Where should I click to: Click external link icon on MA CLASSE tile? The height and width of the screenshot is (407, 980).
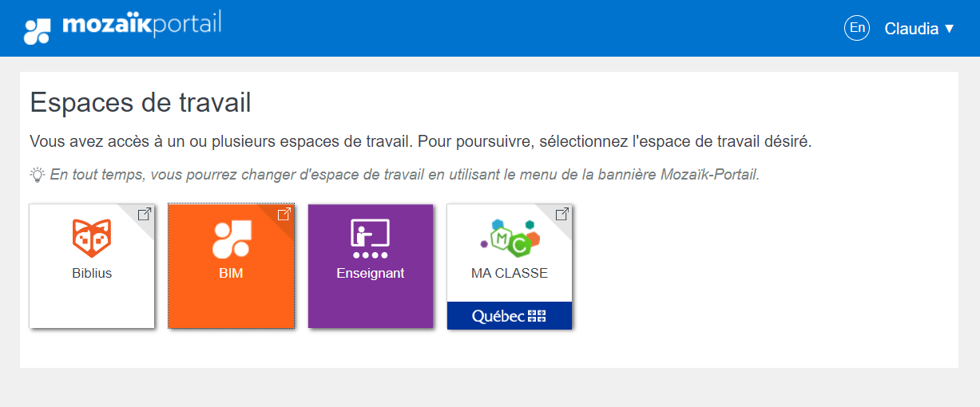(562, 214)
